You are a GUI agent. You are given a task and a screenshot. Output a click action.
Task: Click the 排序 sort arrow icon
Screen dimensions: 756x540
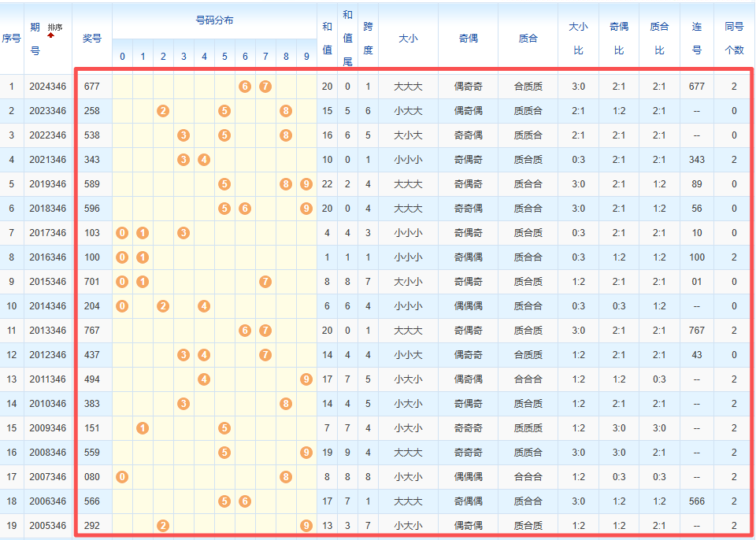(50, 35)
